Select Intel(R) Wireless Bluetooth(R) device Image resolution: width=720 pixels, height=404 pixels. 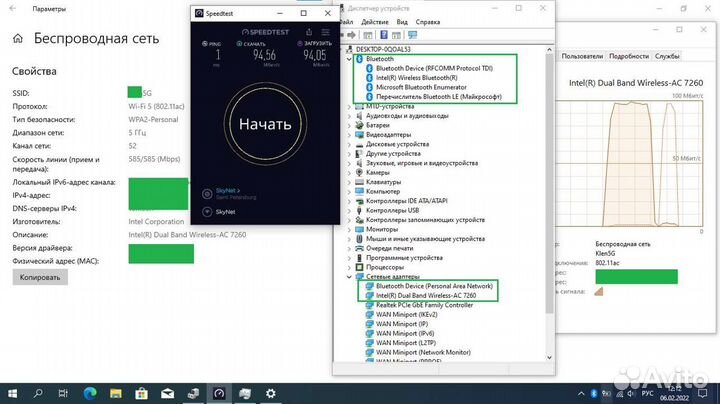416,78
